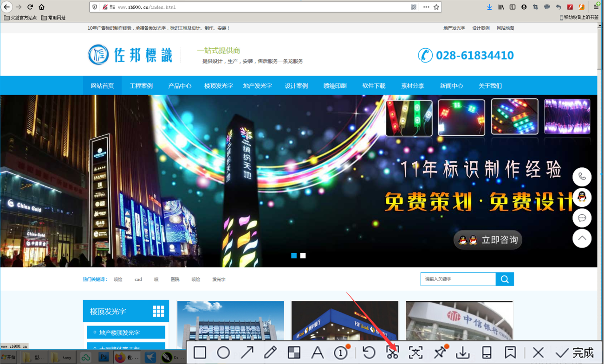Open the Firefox hamburger menu

pyautogui.click(x=596, y=7)
